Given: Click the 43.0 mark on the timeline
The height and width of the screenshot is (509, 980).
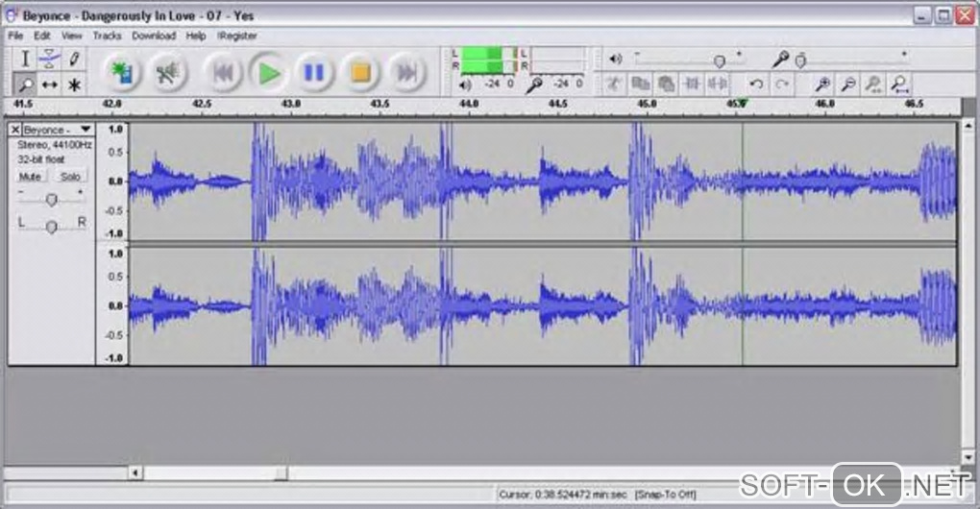Looking at the screenshot, I should click(290, 104).
